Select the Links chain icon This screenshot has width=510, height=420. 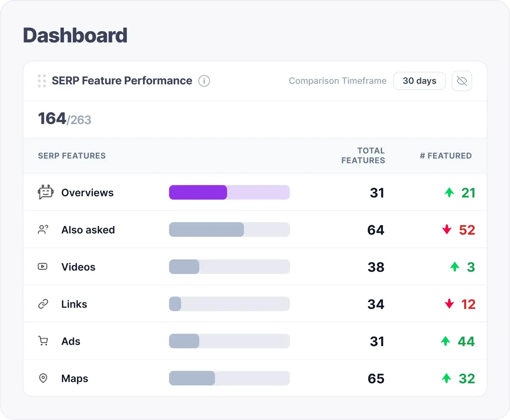click(43, 304)
